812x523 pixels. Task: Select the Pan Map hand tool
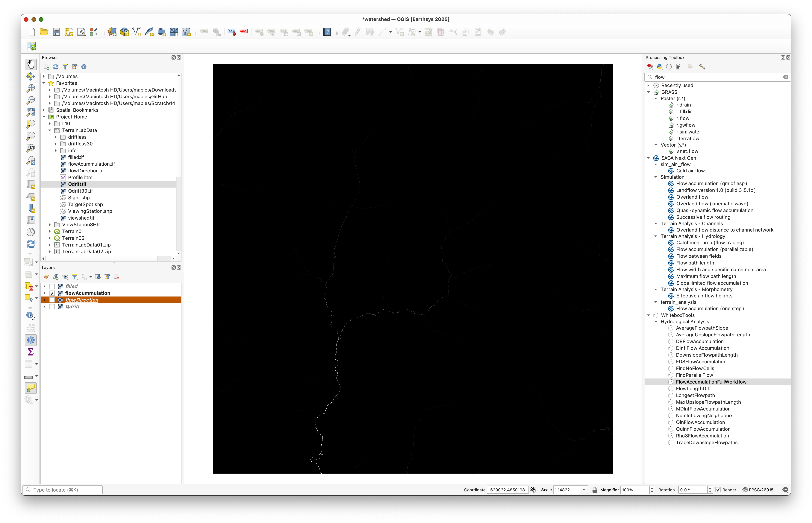click(x=31, y=64)
